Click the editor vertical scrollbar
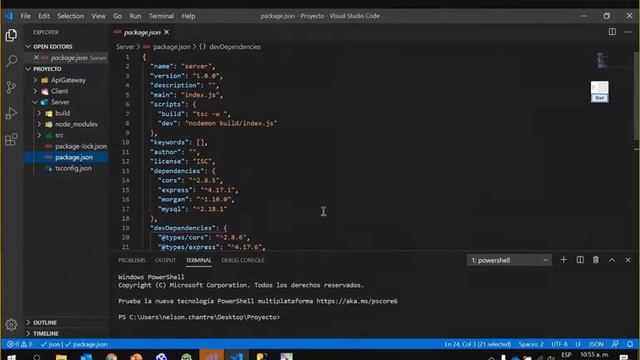640x360 pixels. tap(637, 96)
